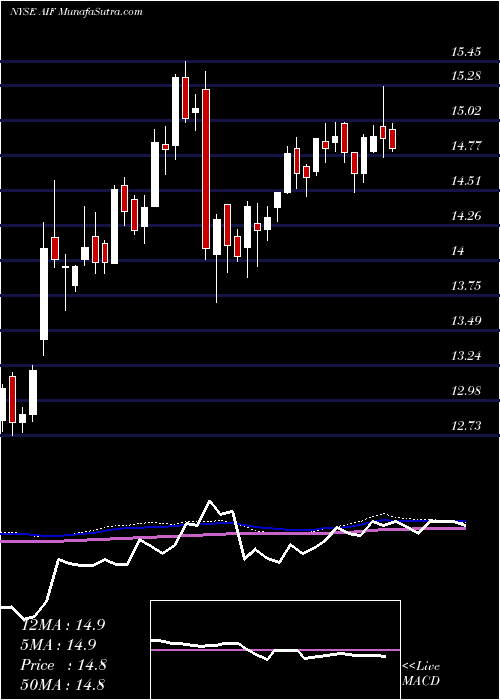Click the <<Live MACD label
The width and height of the screenshot is (500, 700).
pos(421,673)
